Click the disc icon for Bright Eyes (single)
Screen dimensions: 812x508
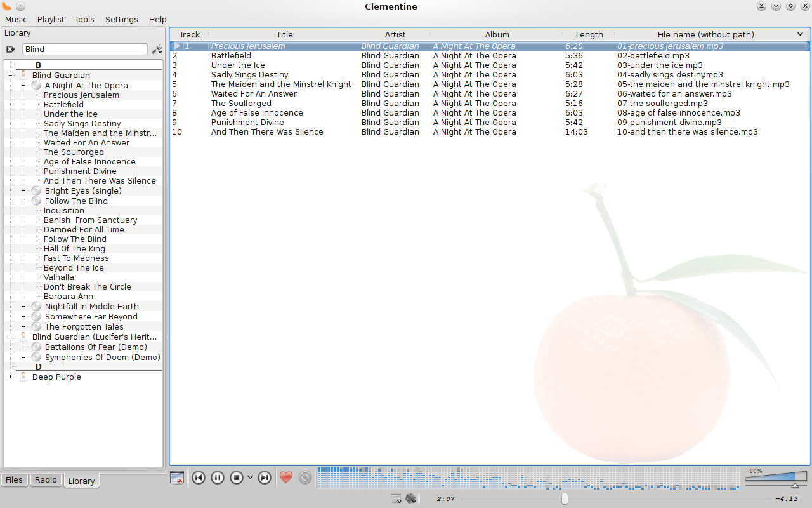[36, 190]
